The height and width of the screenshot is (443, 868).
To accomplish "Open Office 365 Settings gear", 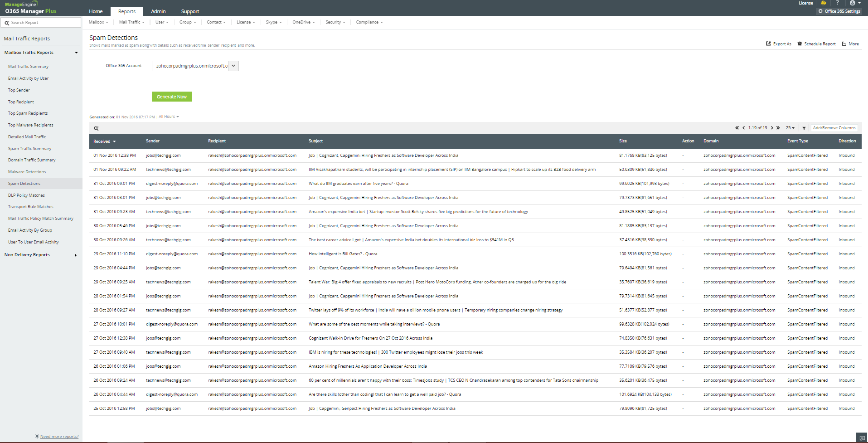I will pos(821,11).
